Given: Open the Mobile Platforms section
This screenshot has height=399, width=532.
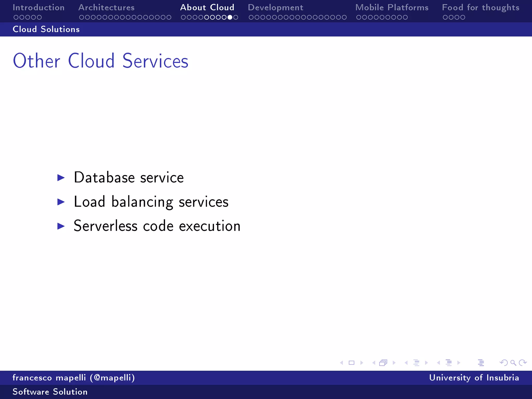Looking at the screenshot, I should click(x=392, y=7).
